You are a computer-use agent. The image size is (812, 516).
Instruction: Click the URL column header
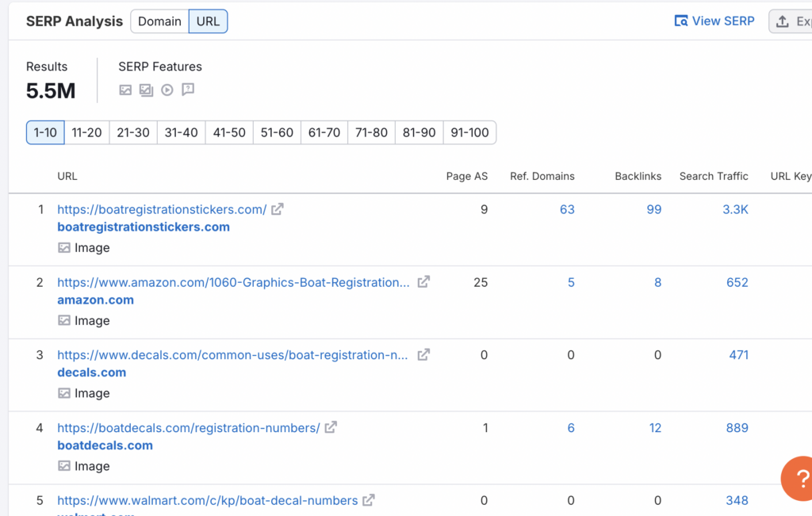click(x=67, y=176)
